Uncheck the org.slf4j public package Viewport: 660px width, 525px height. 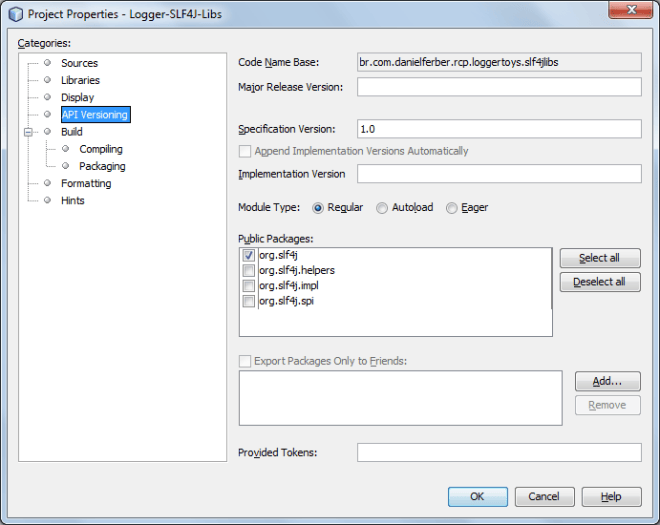(248, 255)
